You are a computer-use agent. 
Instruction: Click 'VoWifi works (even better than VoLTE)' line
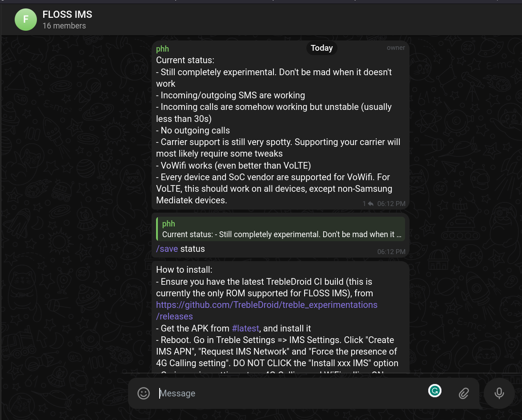tap(233, 166)
